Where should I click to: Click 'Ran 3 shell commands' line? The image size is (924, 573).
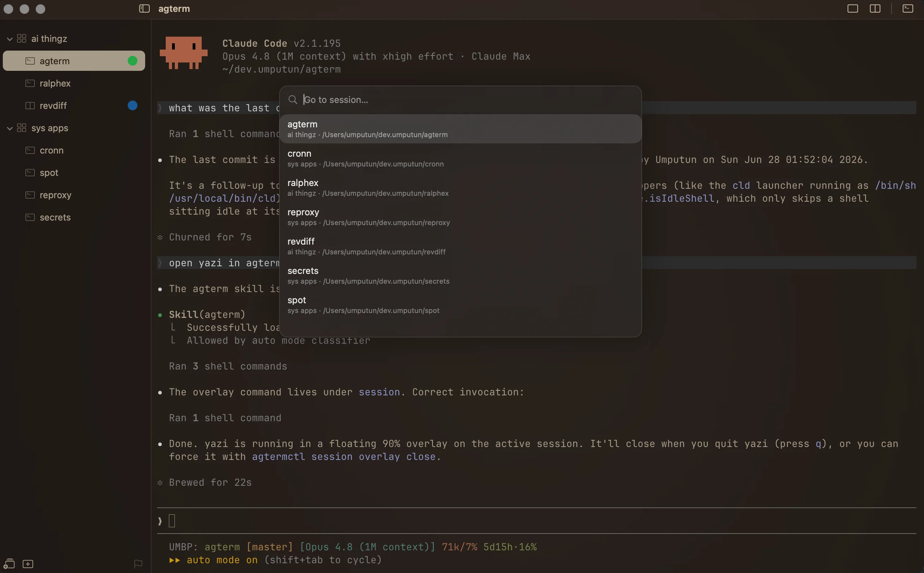[x=228, y=366]
